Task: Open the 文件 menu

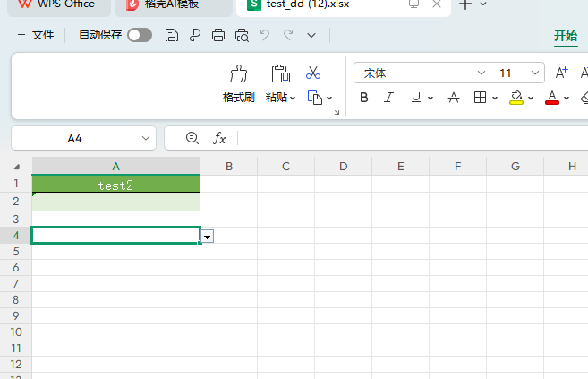Action: [x=37, y=35]
